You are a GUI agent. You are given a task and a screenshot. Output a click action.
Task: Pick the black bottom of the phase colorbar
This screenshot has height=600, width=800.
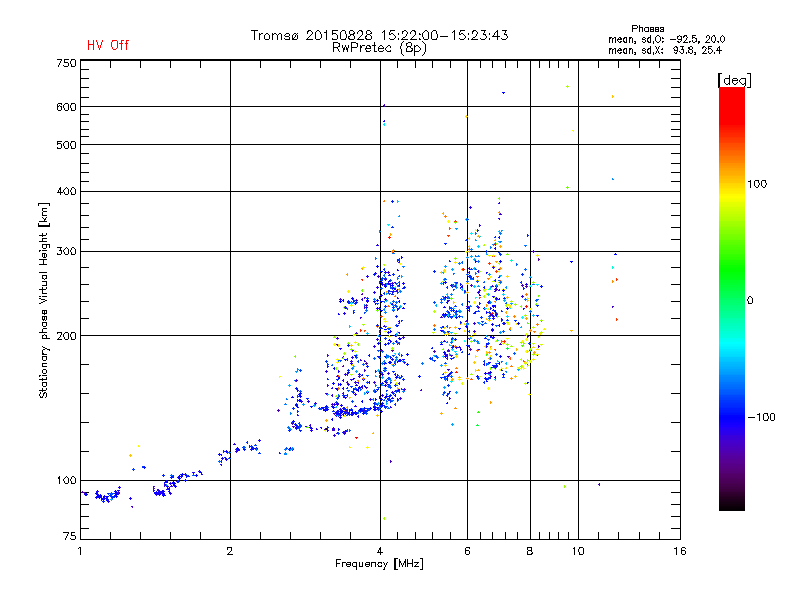732,505
